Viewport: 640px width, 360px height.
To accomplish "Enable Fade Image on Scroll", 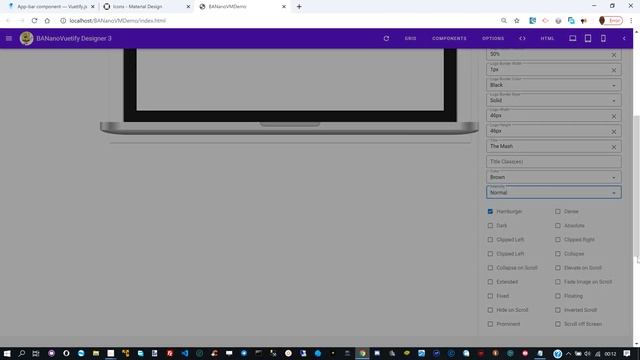I will 558,282.
